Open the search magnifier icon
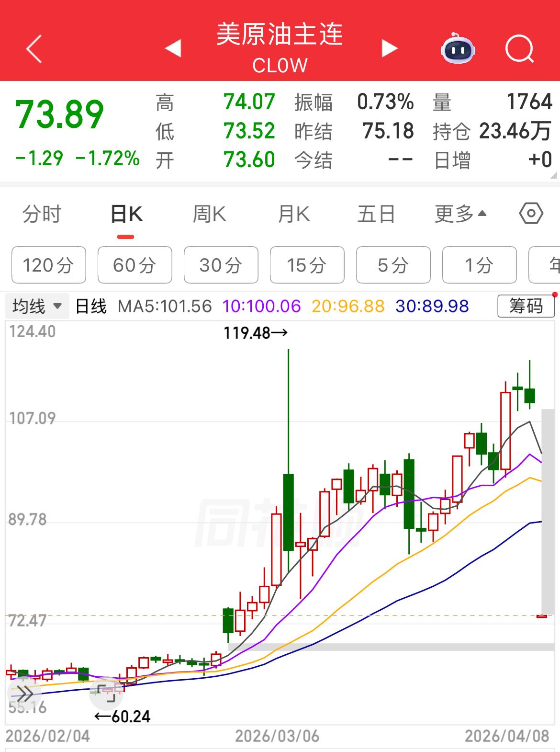 click(520, 48)
